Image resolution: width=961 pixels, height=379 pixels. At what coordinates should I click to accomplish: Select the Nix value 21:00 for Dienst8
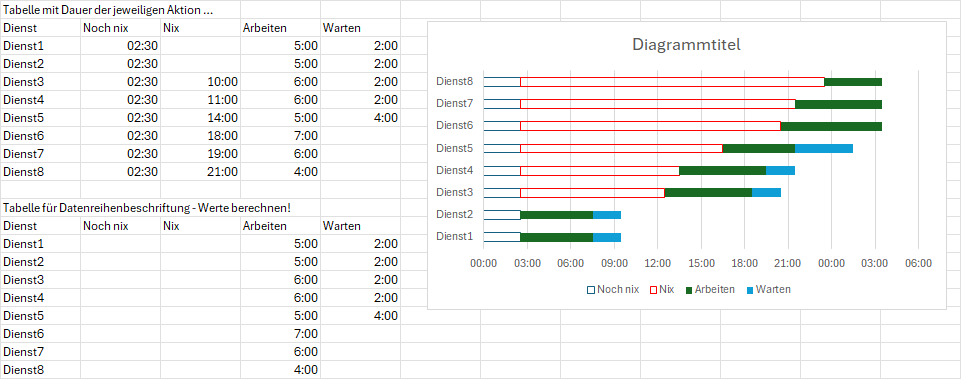click(x=200, y=172)
